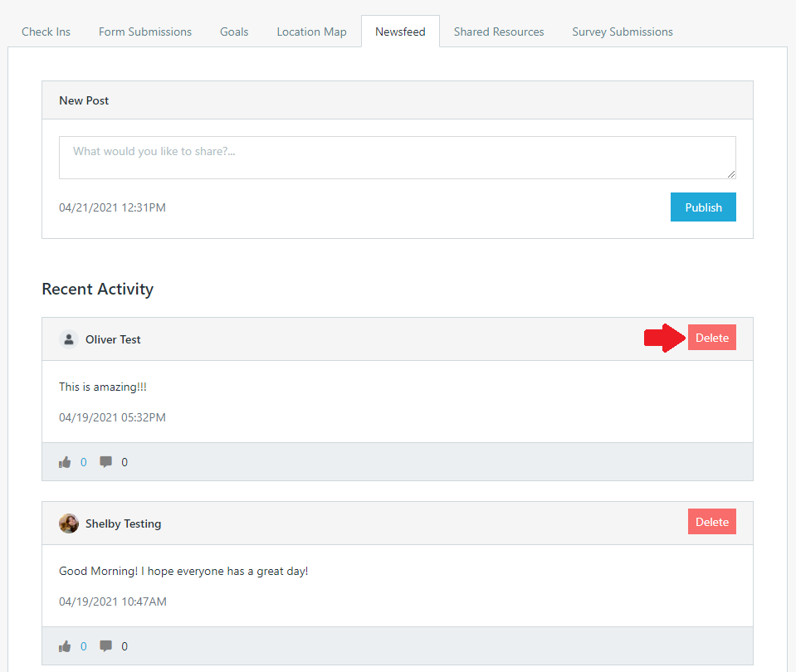Switch to Survey Submissions tab
This screenshot has height=672, width=796.
pos(623,32)
